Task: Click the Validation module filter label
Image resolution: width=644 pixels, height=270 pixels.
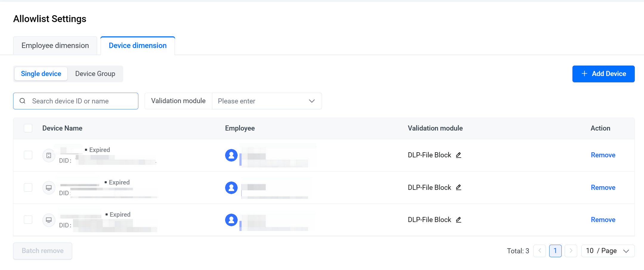Action: tap(178, 101)
